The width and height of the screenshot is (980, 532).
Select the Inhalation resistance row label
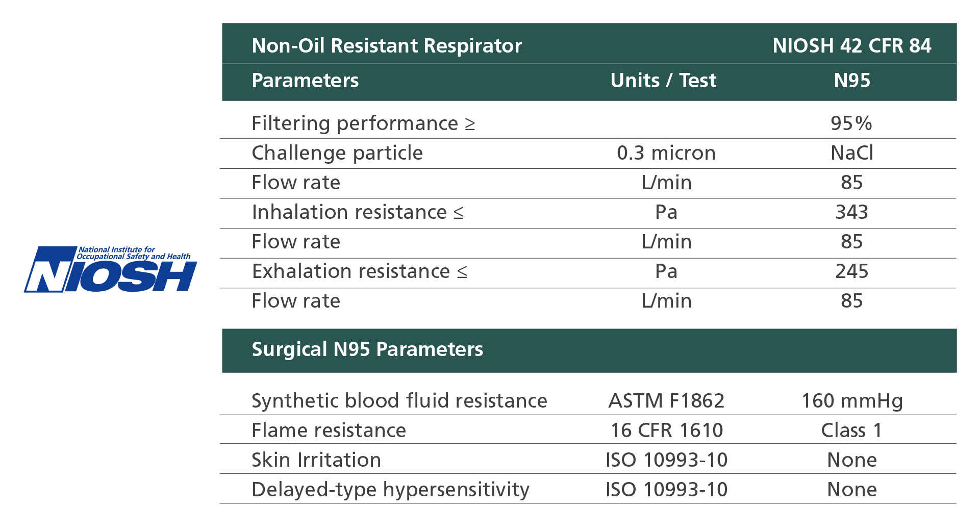tap(358, 212)
